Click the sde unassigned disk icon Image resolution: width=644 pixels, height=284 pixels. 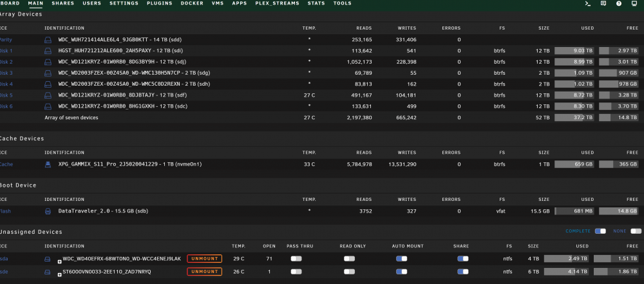click(x=48, y=272)
